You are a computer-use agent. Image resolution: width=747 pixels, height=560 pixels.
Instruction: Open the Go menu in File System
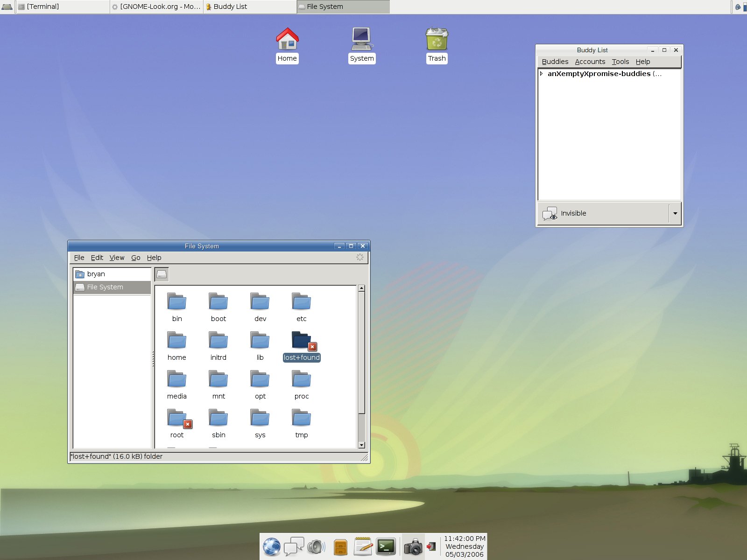click(136, 258)
